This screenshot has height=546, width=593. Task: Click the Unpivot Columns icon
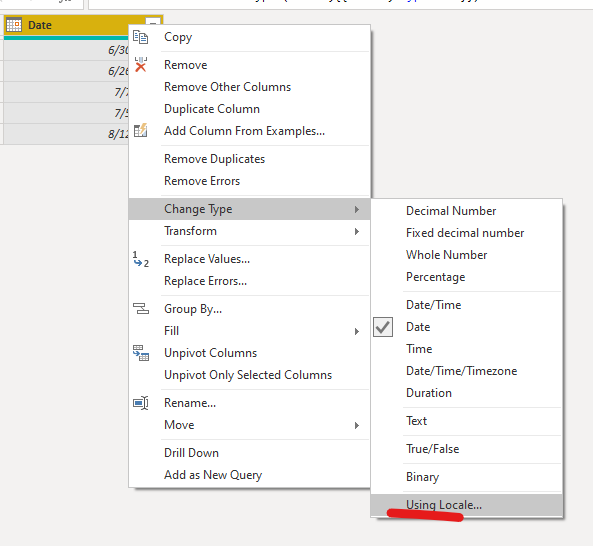pyautogui.click(x=141, y=353)
